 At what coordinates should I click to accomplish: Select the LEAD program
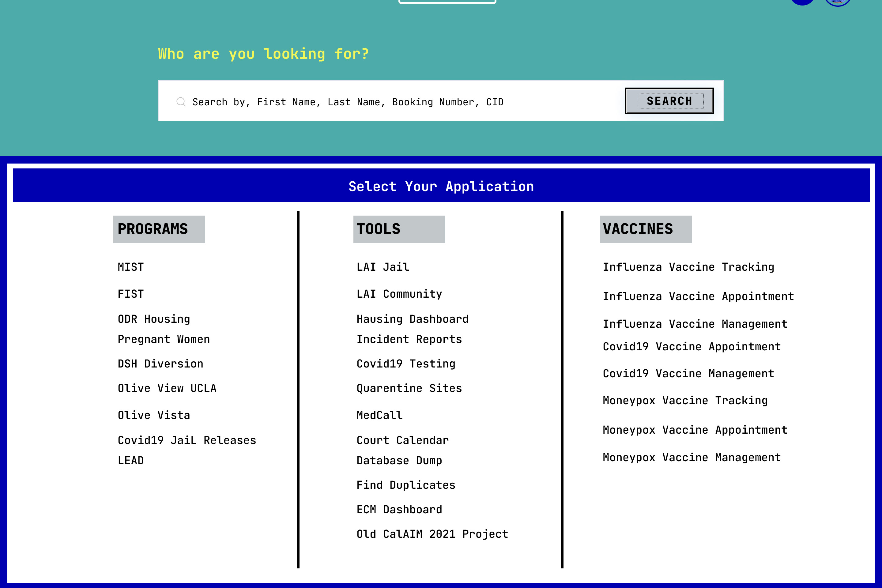click(130, 461)
